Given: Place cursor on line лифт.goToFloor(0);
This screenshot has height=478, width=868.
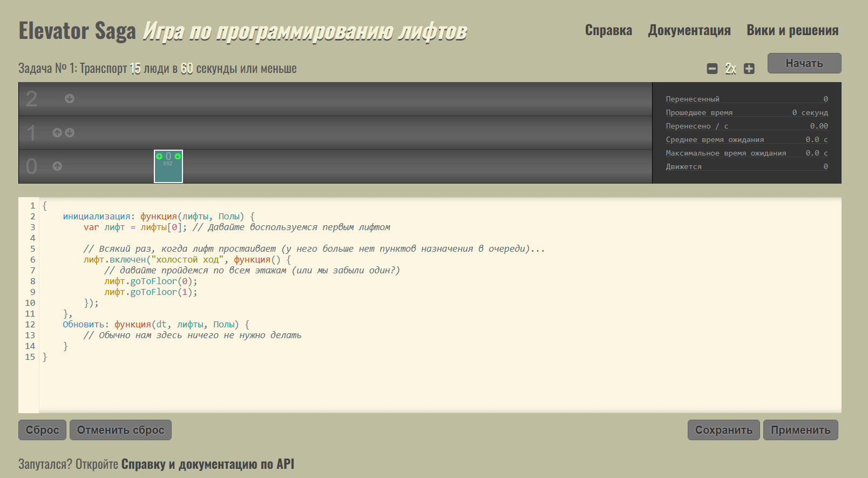Looking at the screenshot, I should (x=151, y=281).
